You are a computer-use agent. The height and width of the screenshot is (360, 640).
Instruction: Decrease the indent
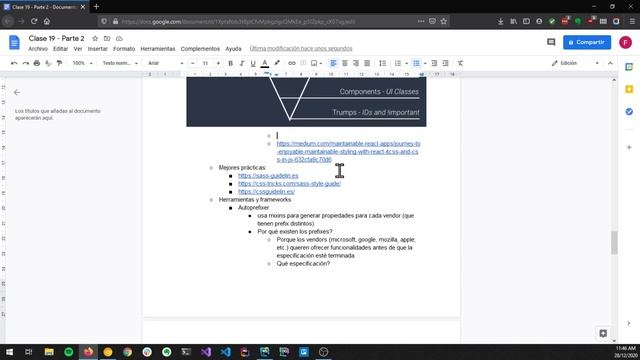[x=434, y=63]
